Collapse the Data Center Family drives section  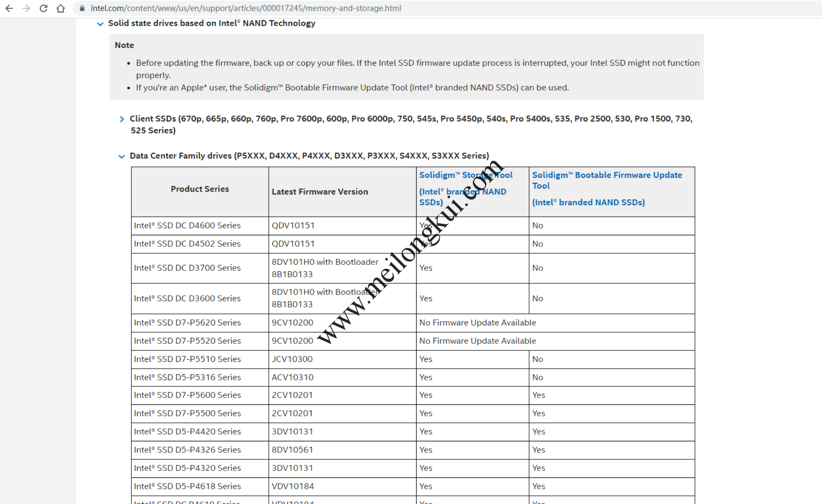(x=122, y=156)
